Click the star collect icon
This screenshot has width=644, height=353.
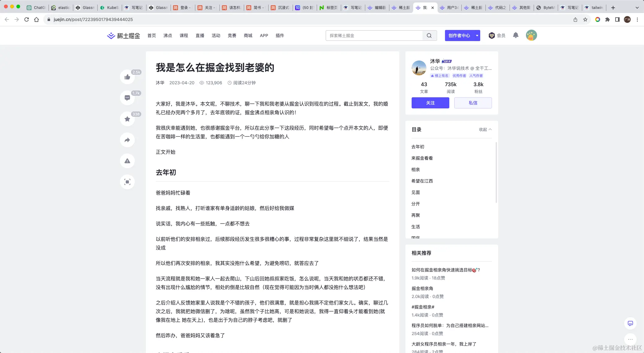coord(127,119)
